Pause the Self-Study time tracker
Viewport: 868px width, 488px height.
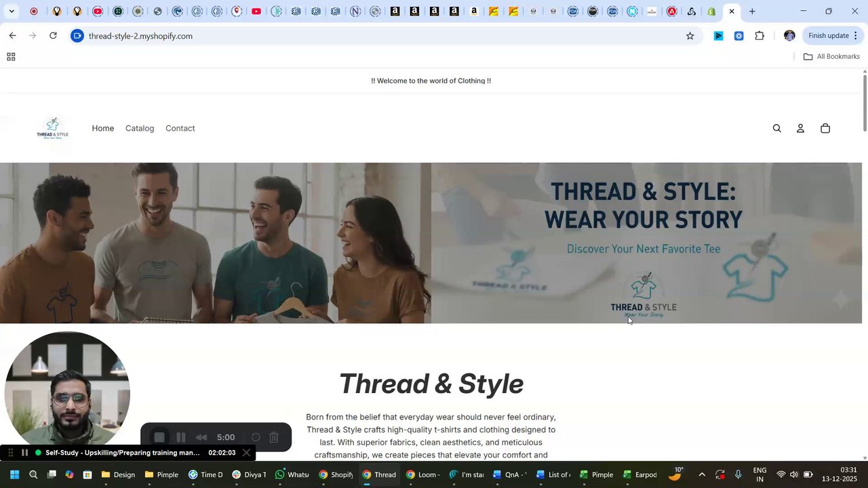tap(24, 453)
